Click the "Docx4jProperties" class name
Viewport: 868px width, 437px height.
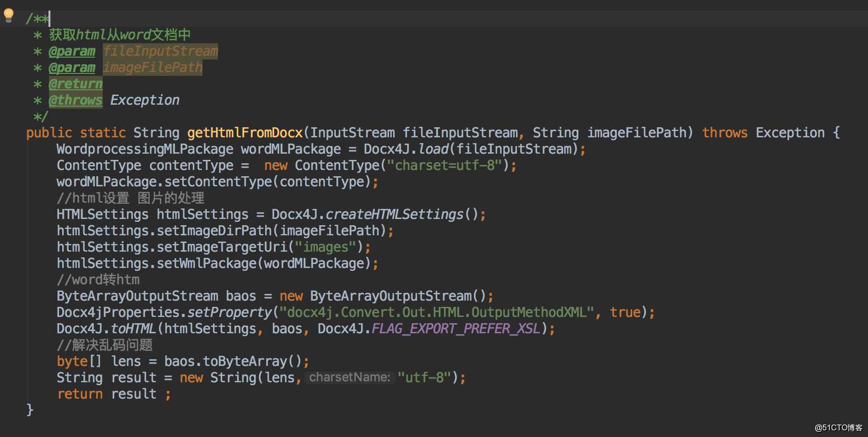coord(118,312)
